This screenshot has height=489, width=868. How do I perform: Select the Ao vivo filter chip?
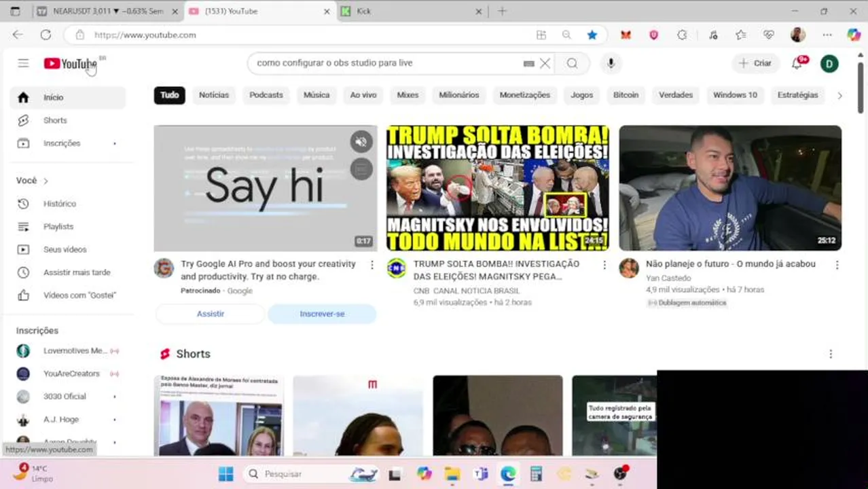tap(363, 95)
